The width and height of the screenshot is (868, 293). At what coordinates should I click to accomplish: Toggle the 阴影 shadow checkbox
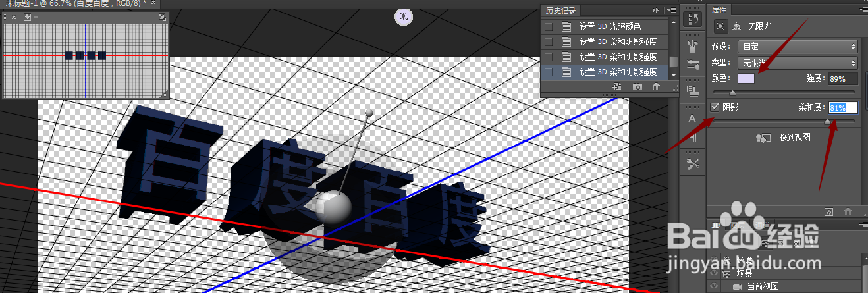[x=715, y=107]
